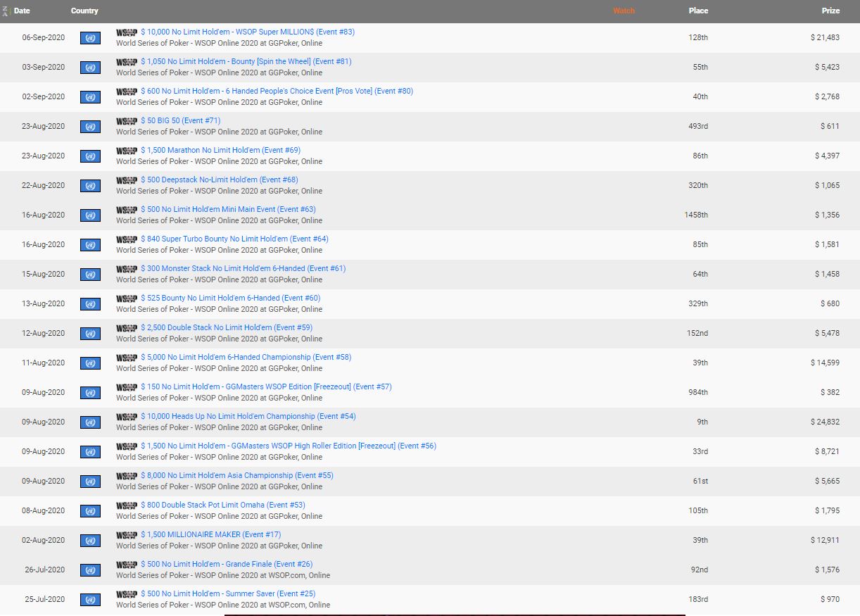The height and width of the screenshot is (616, 860).
Task: Click the Country column header
Action: tap(84, 11)
